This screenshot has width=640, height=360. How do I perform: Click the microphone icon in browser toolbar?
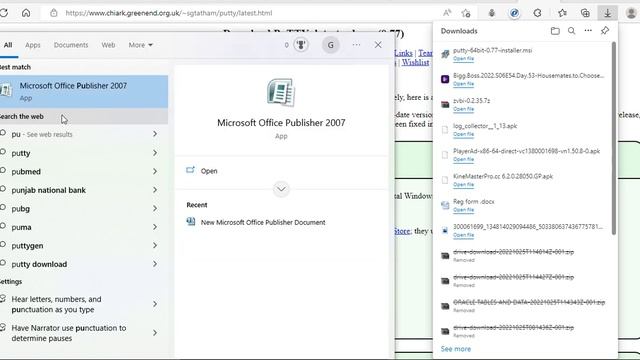point(492,13)
